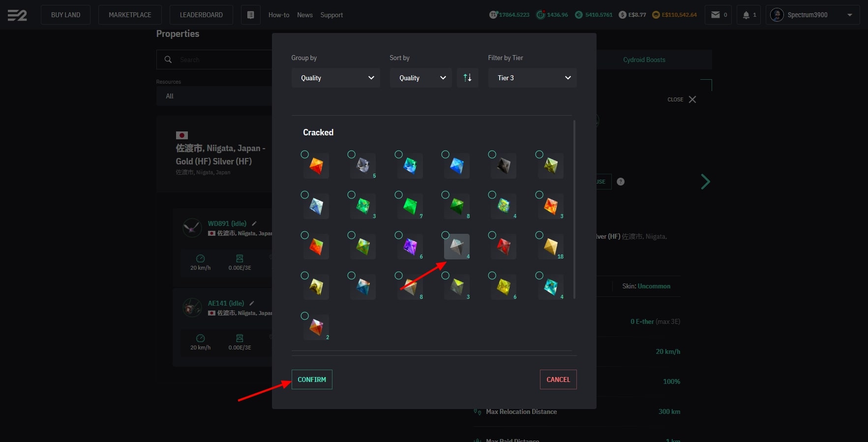The width and height of the screenshot is (868, 442).
Task: Pick the dark green jewel with count 8
Action: click(457, 206)
